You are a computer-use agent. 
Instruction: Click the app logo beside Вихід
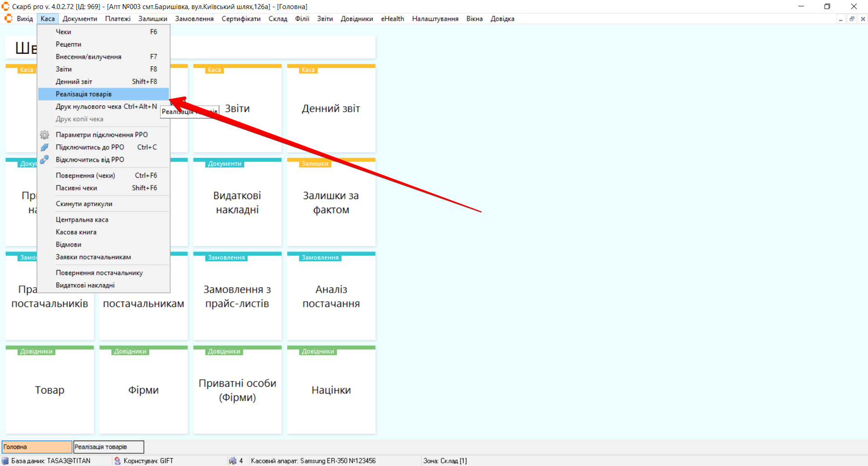[x=9, y=19]
